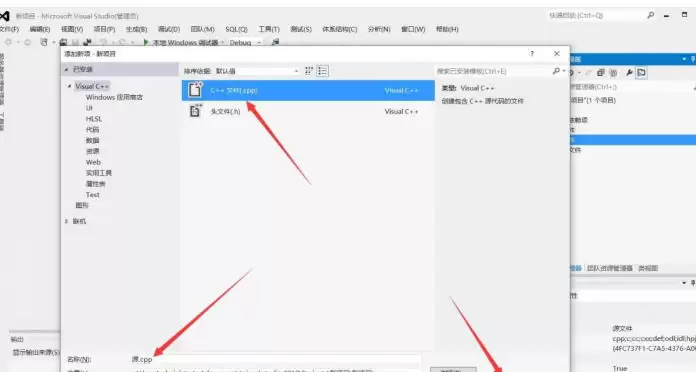Switch template list to small icons view

pos(309,71)
